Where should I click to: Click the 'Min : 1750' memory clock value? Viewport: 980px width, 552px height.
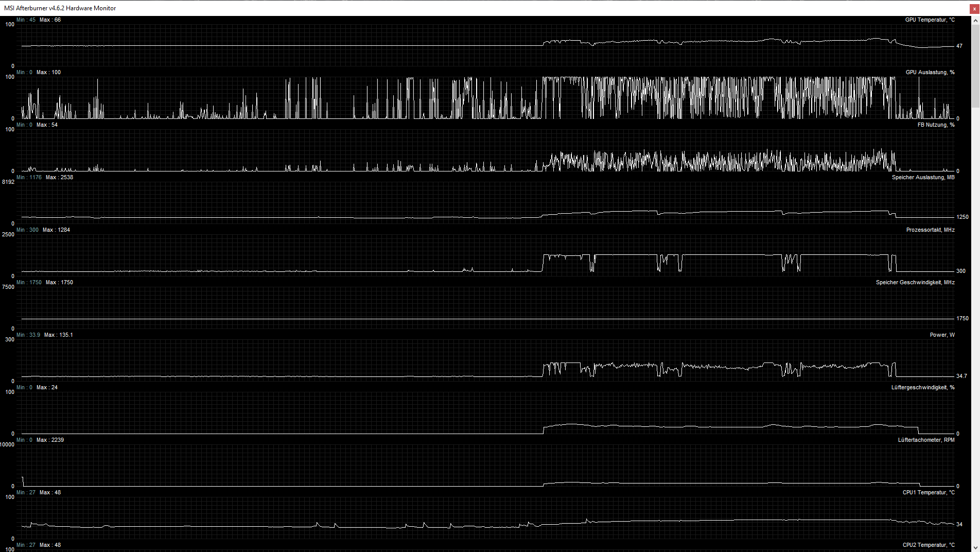[x=29, y=283]
